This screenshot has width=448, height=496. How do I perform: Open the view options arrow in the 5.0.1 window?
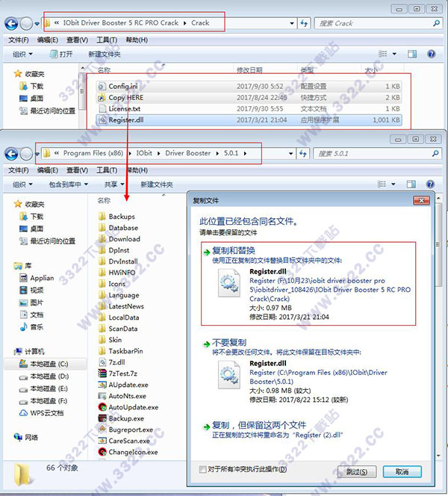coord(393,184)
